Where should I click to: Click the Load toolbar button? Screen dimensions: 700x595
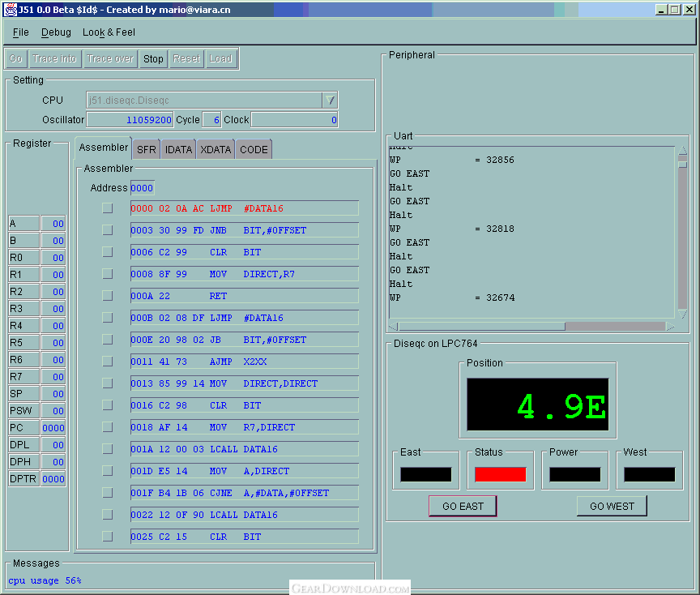click(x=220, y=59)
